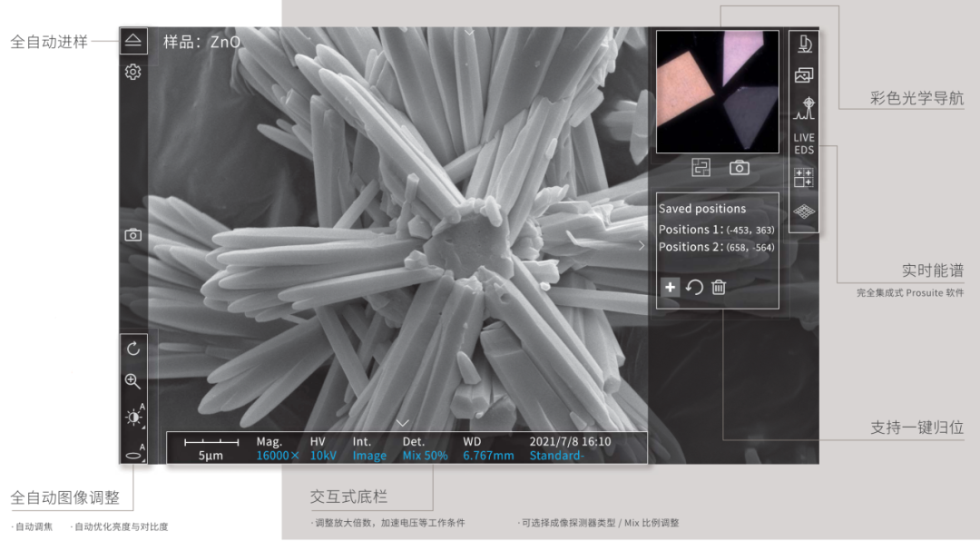
Task: Open the settings gear
Action: [x=133, y=72]
